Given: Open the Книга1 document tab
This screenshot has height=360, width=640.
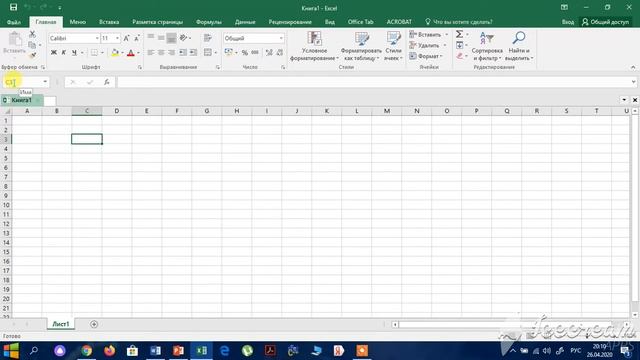Looking at the screenshot, I should [22, 100].
